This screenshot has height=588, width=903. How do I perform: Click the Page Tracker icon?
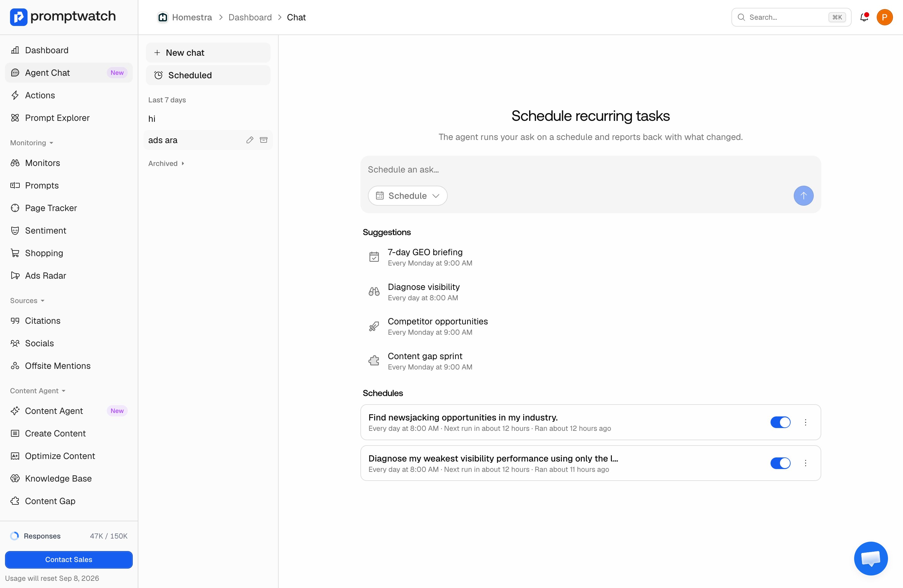click(15, 208)
